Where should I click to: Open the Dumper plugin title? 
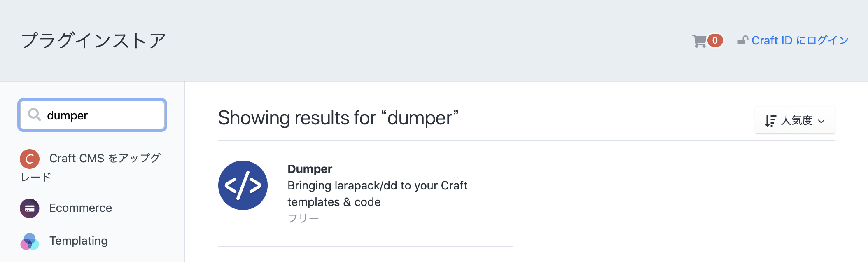pyautogui.click(x=310, y=169)
